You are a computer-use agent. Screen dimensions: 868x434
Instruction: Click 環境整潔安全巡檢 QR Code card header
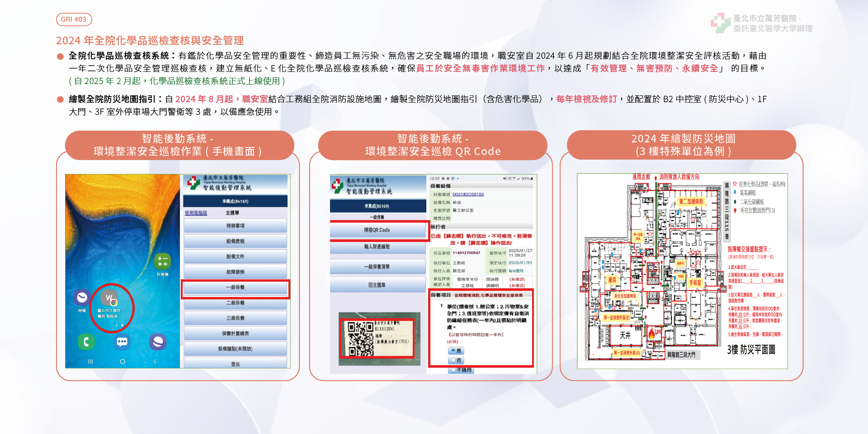[433, 145]
